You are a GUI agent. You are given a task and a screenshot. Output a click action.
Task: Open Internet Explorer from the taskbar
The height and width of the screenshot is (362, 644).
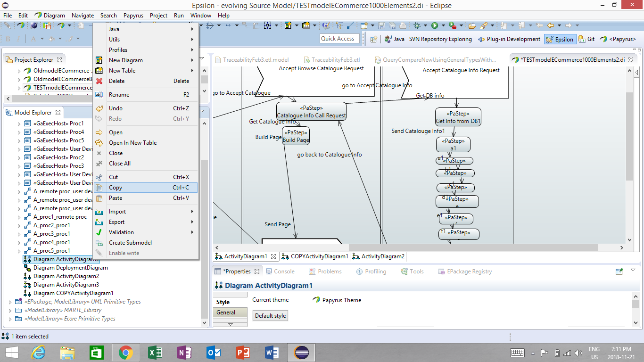point(38,353)
